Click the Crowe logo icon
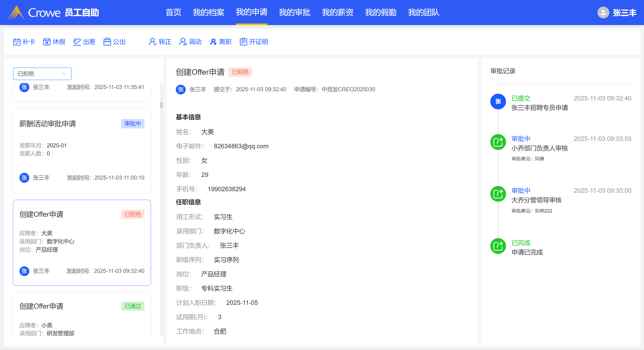This screenshot has width=644, height=350. (16, 13)
